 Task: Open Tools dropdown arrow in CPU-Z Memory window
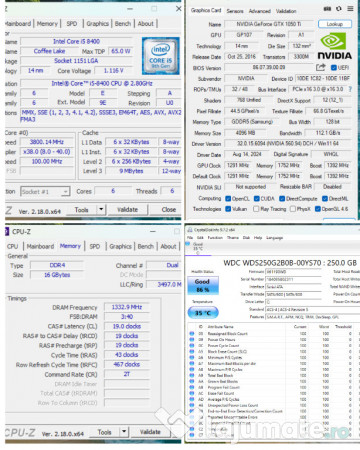[x=124, y=432]
